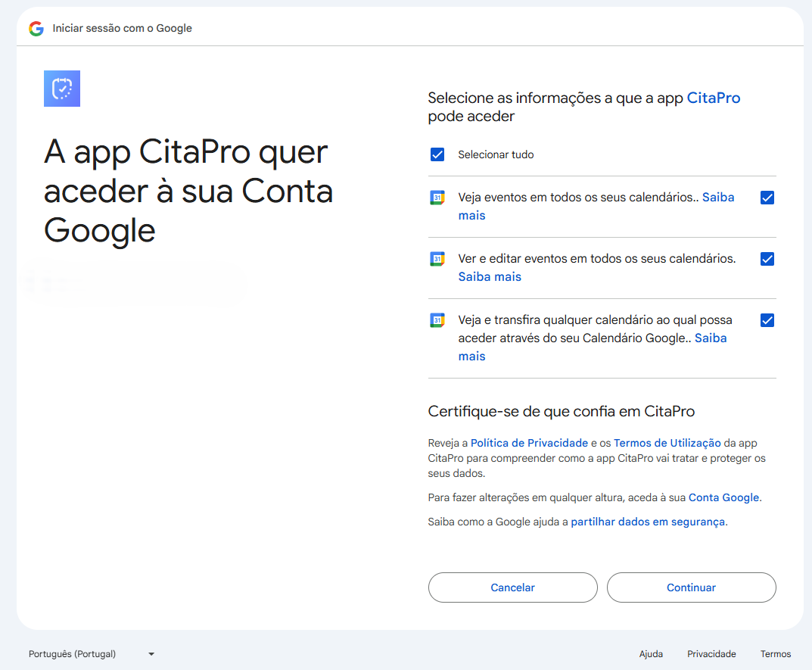Click the 'Termos' footer link
This screenshot has width=812, height=670.
click(776, 654)
